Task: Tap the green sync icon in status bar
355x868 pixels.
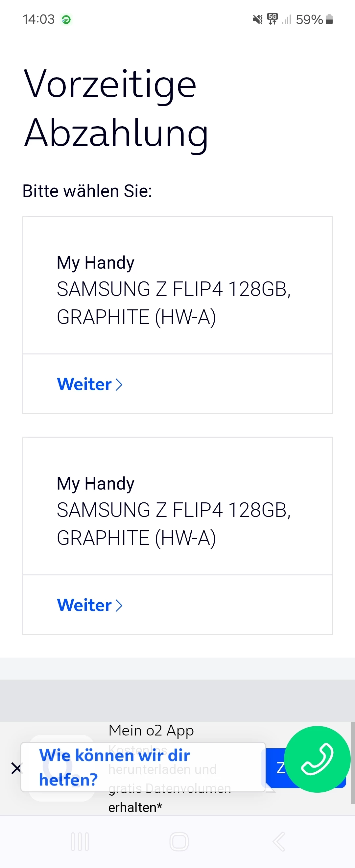Action: [66, 20]
